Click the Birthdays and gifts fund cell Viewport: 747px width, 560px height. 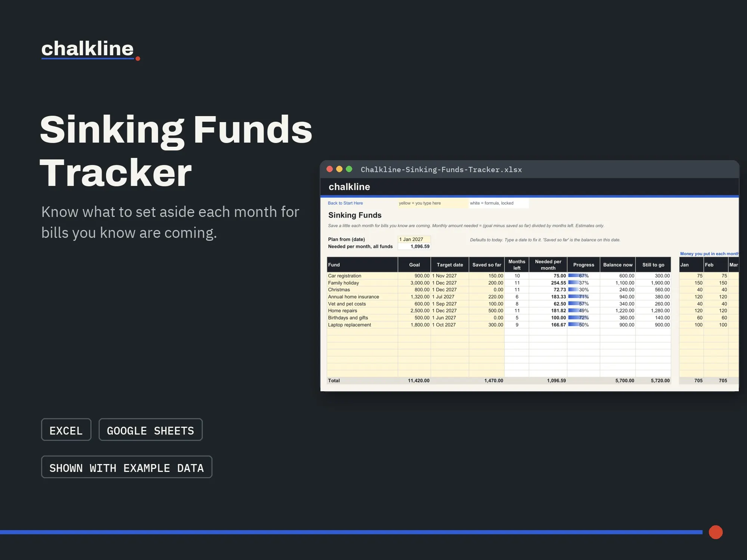pyautogui.click(x=362, y=318)
